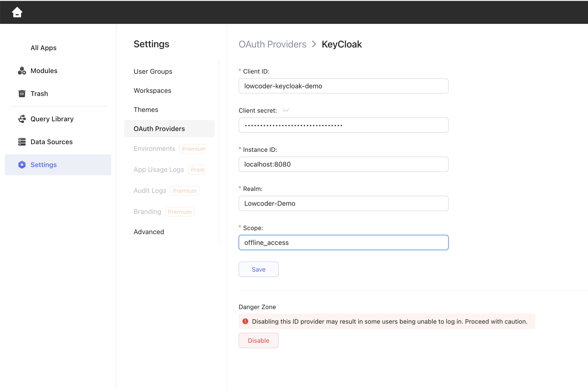Open All Apps in sidebar
Image resolution: width=588 pixels, height=390 pixels.
click(43, 48)
